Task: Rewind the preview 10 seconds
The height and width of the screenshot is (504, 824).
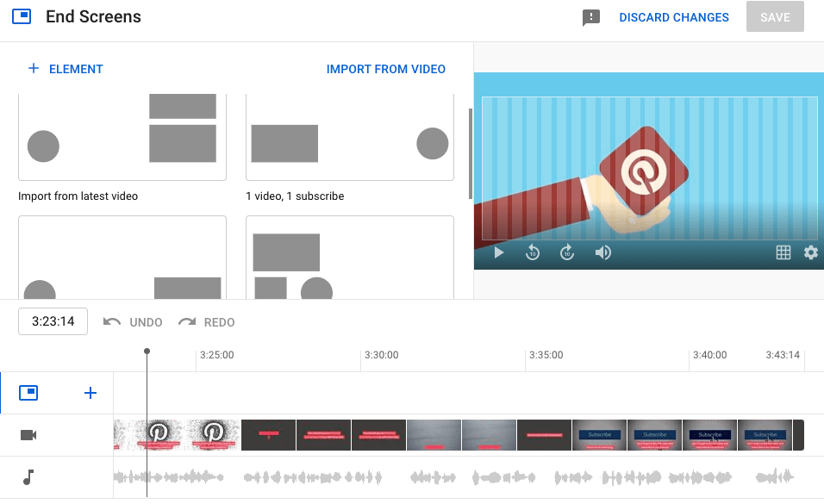Action: pos(533,252)
